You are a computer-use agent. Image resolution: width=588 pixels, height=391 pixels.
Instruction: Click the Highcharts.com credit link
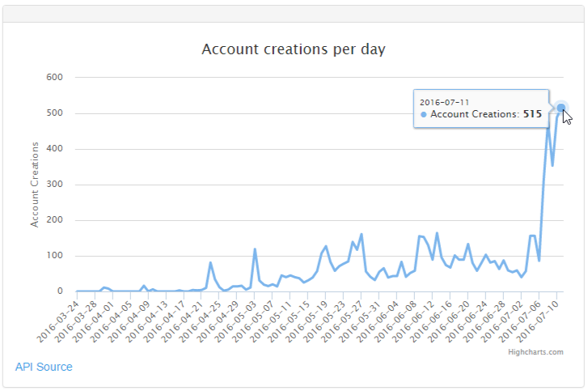[x=535, y=352]
